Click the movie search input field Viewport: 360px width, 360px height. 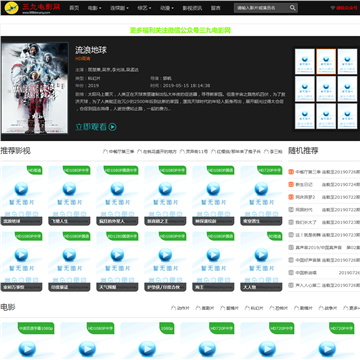261,8
